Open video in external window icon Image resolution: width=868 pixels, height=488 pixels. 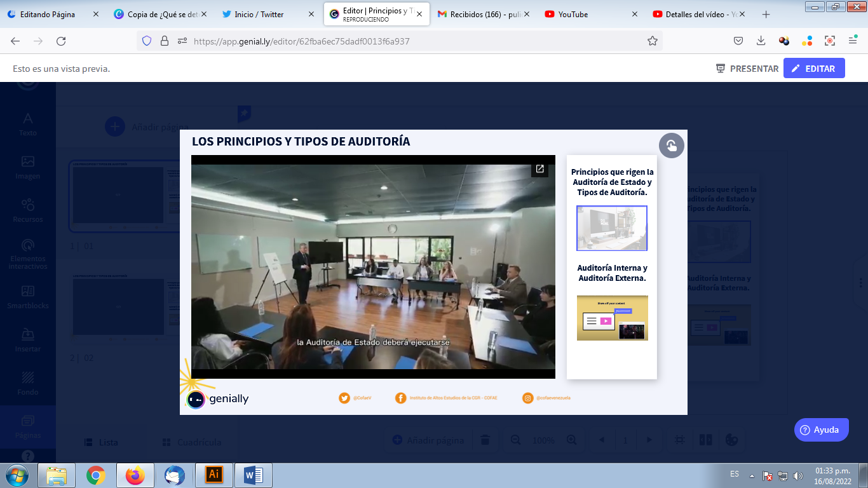click(539, 169)
